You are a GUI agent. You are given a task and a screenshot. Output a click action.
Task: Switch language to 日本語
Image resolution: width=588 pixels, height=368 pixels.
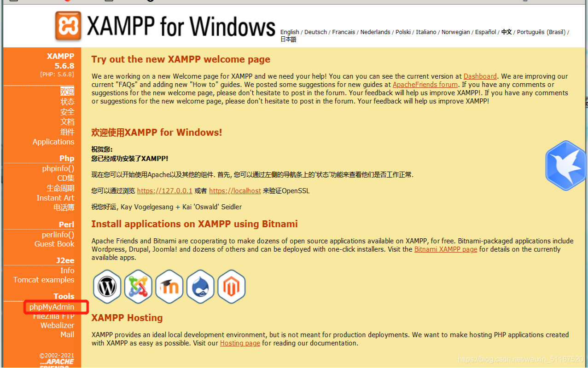point(288,40)
